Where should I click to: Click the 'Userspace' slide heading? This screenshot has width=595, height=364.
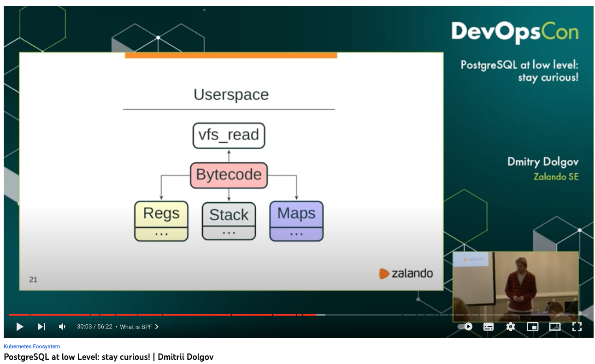pyautogui.click(x=231, y=94)
